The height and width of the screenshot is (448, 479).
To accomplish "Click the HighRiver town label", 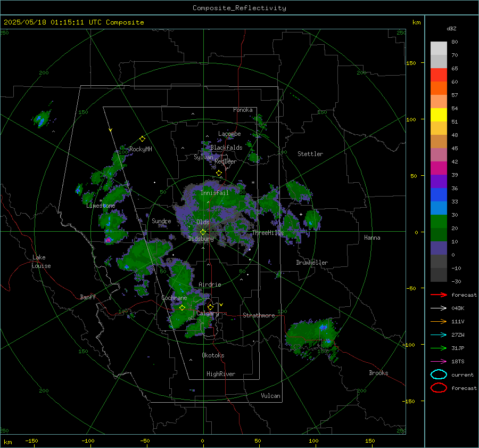I will [x=221, y=374].
